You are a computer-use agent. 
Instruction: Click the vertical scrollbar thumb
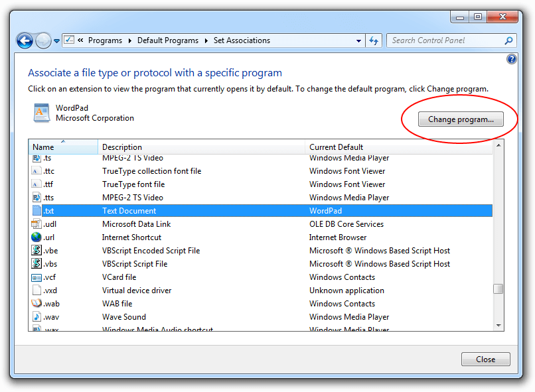pos(498,289)
